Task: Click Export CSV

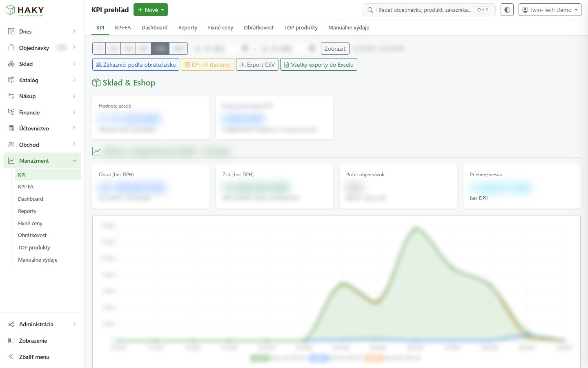Action: pos(257,65)
